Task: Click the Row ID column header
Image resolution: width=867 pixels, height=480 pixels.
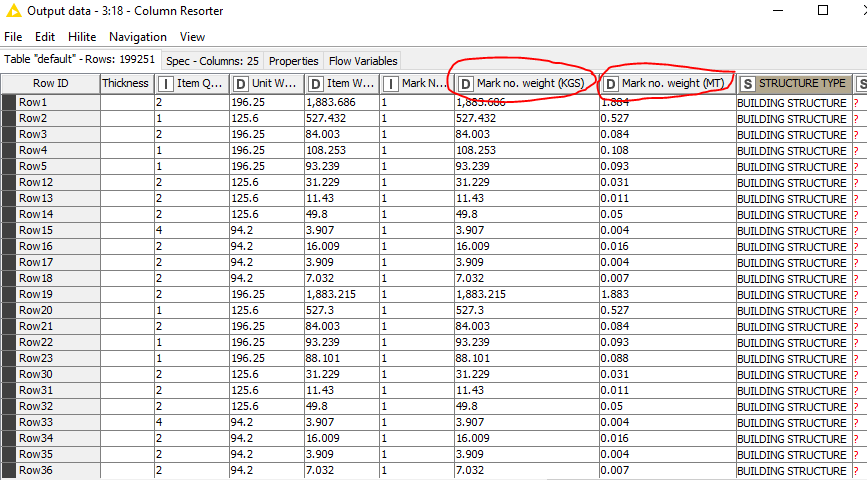Action: (x=50, y=84)
